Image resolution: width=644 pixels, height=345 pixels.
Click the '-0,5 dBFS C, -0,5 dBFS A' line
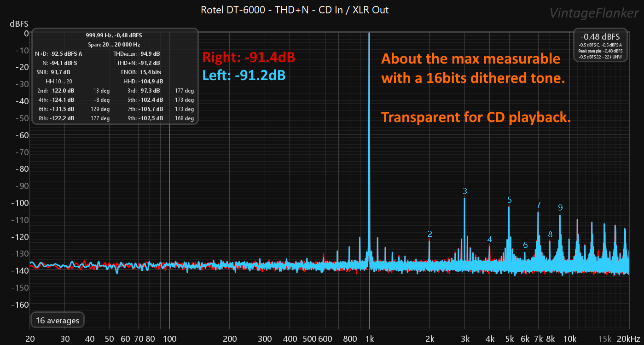600,45
